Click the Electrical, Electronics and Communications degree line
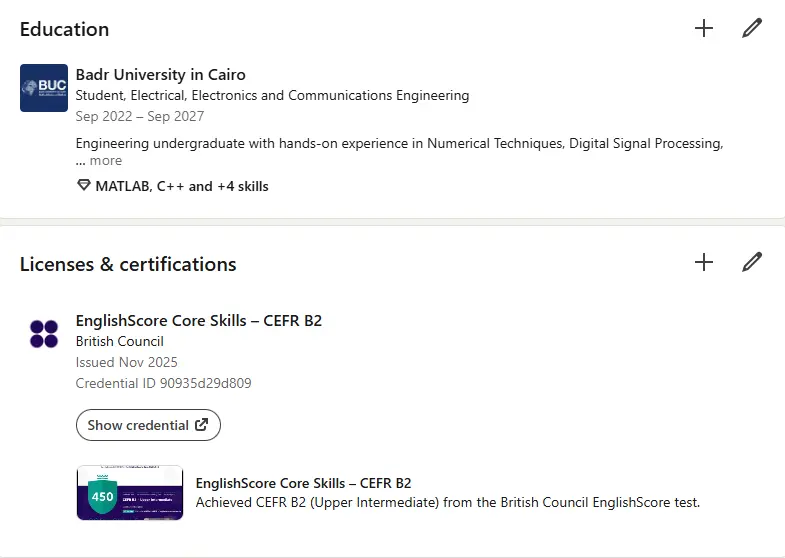The width and height of the screenshot is (785, 558). pos(272,96)
